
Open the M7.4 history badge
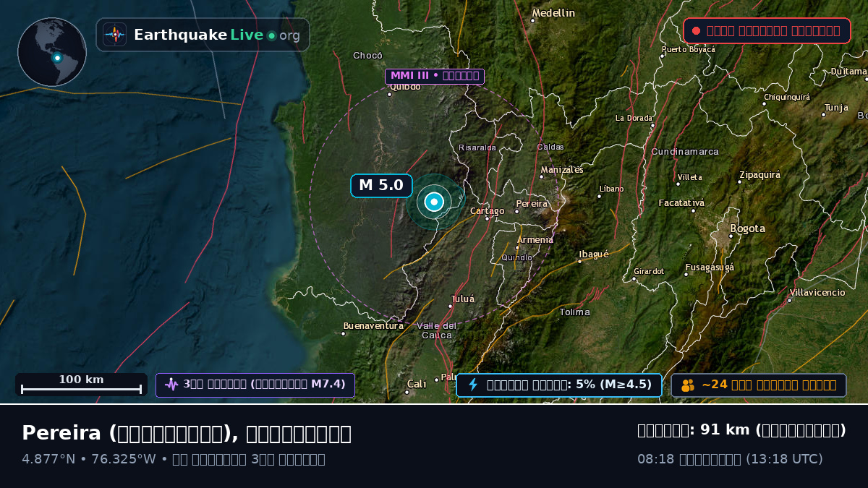255,385
